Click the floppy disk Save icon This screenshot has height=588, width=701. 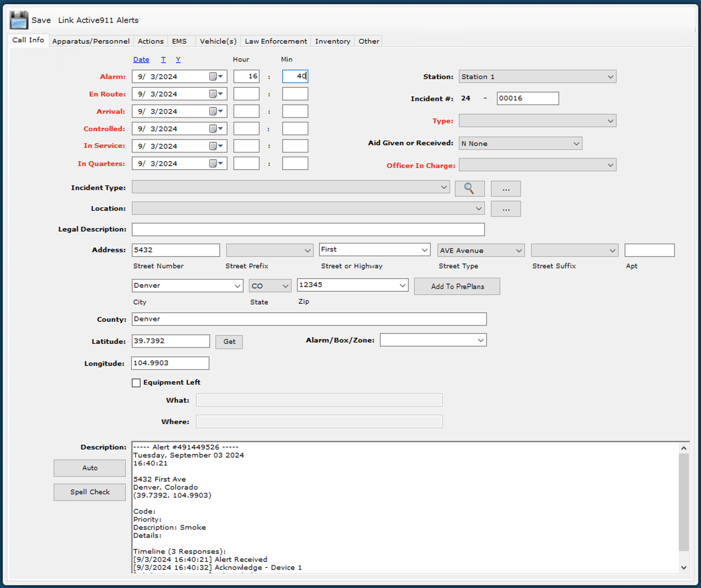(x=19, y=20)
